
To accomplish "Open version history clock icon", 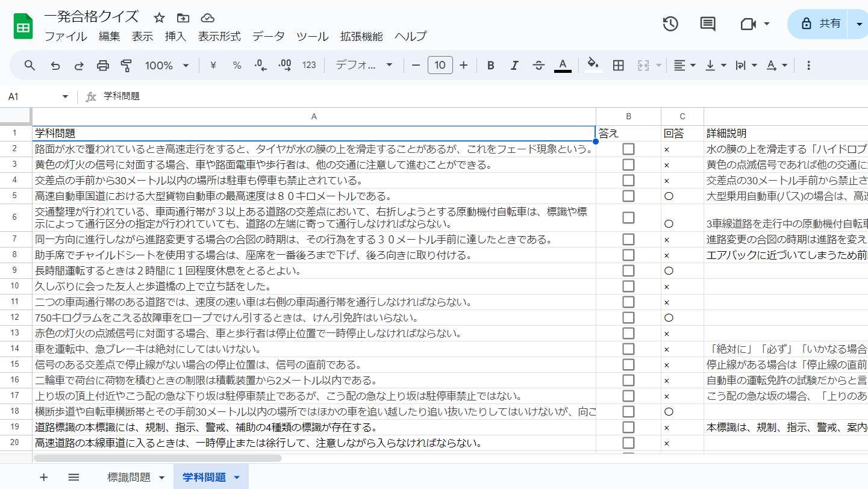I will coord(670,24).
